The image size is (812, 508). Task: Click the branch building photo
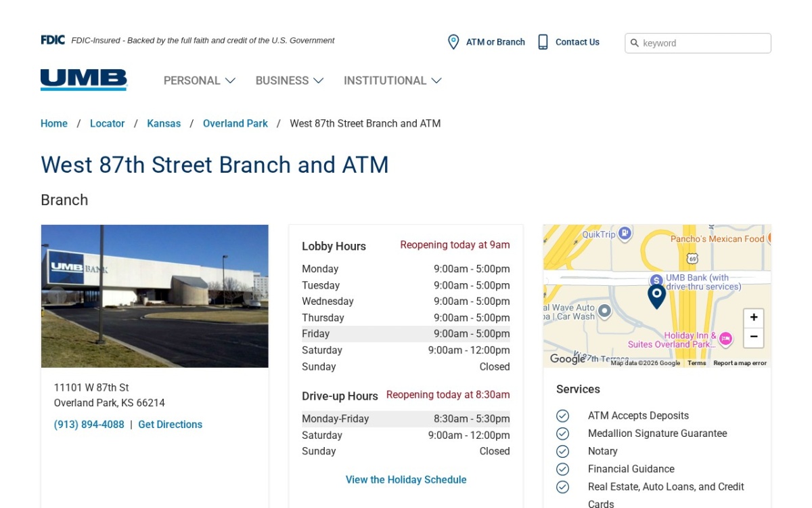[x=155, y=296]
